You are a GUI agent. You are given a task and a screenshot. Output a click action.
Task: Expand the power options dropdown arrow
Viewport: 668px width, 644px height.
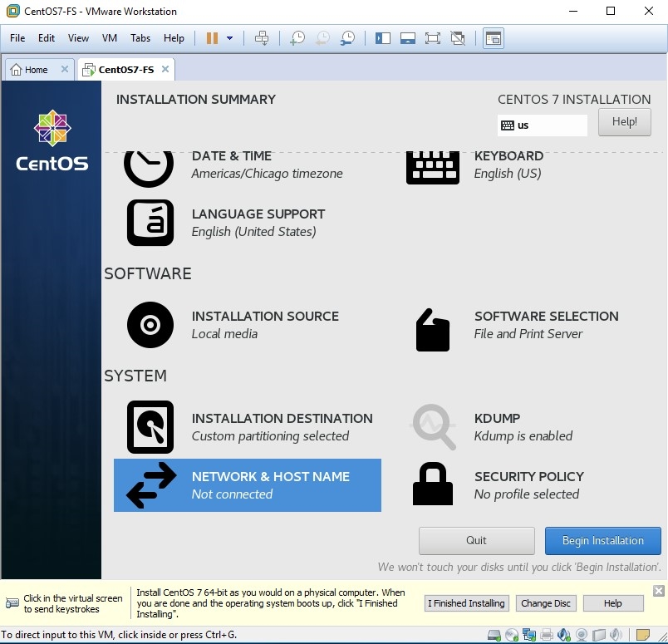pos(229,38)
